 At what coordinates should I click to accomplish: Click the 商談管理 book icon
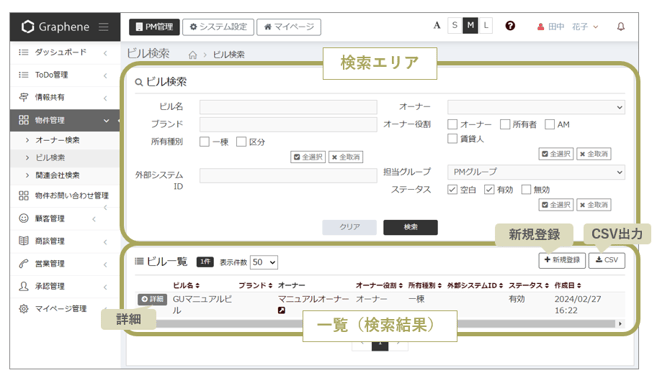pyautogui.click(x=24, y=241)
